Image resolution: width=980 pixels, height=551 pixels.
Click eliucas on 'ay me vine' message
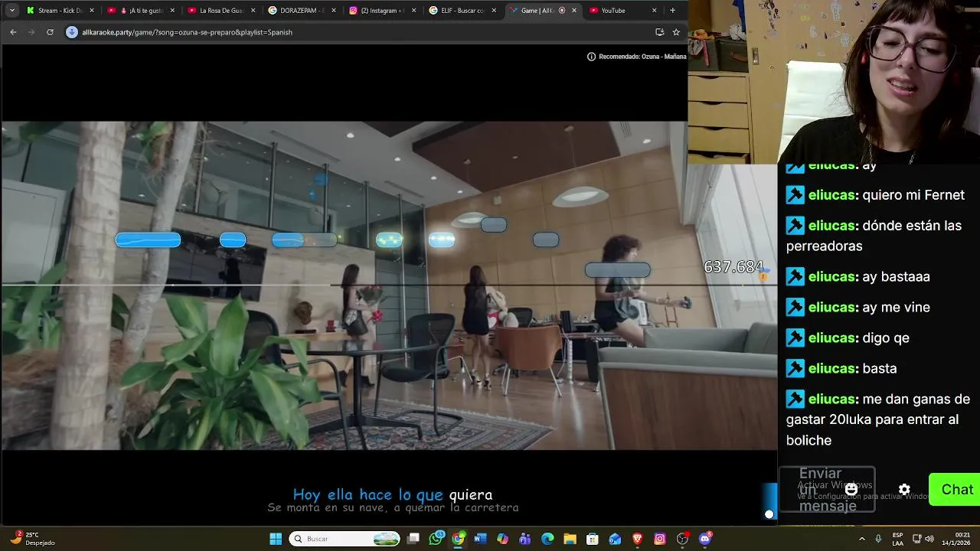click(x=831, y=308)
